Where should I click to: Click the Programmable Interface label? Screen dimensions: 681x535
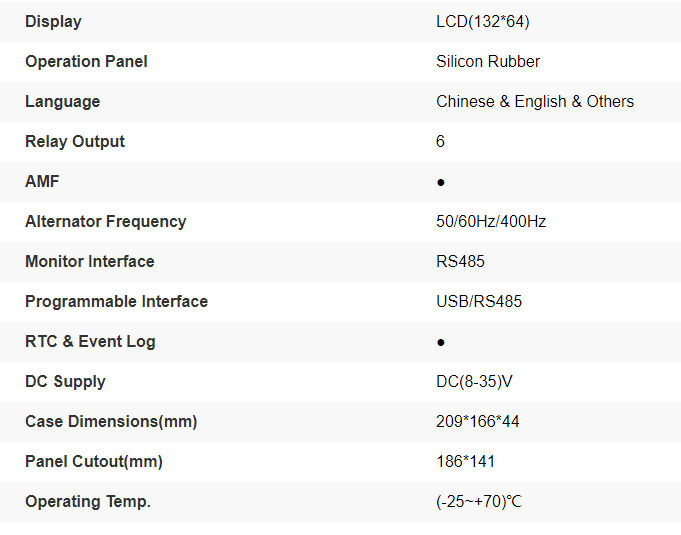[x=116, y=301]
